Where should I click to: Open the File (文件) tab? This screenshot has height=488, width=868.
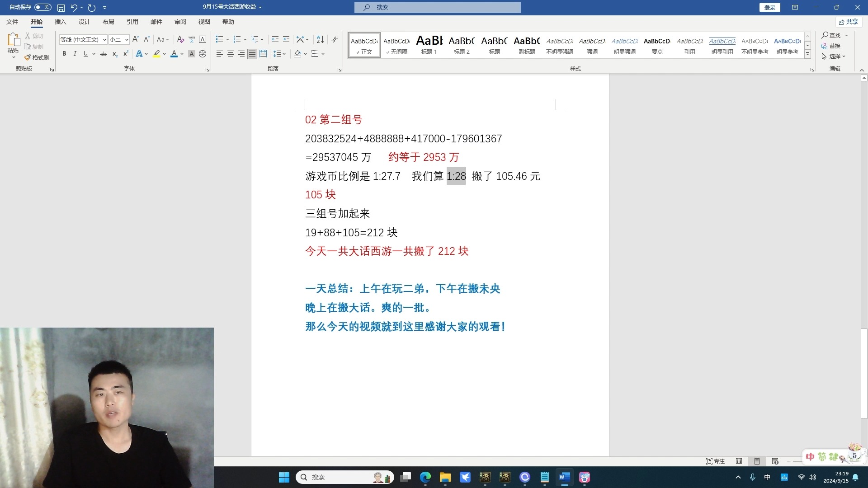[x=12, y=22]
